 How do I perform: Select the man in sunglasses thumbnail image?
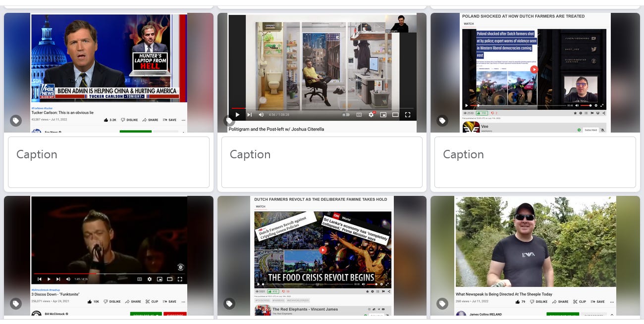(536, 241)
